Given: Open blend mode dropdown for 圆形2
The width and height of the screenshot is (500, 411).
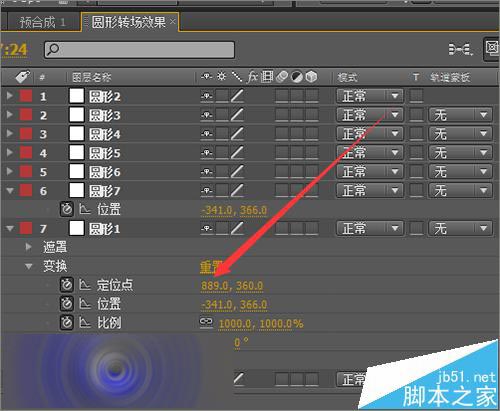Looking at the screenshot, I should 370,96.
